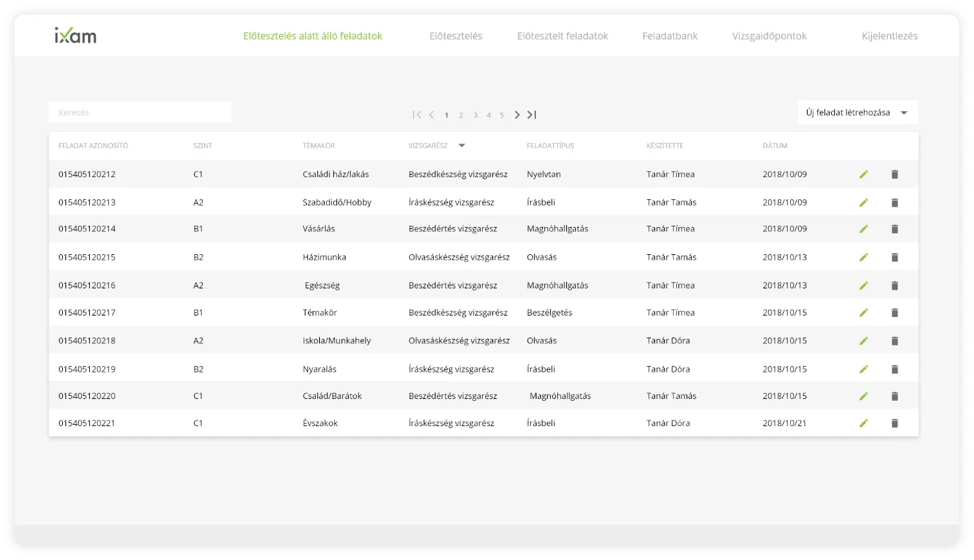Click the Keresés search field
The width and height of the screenshot is (974, 560).
[x=140, y=113]
